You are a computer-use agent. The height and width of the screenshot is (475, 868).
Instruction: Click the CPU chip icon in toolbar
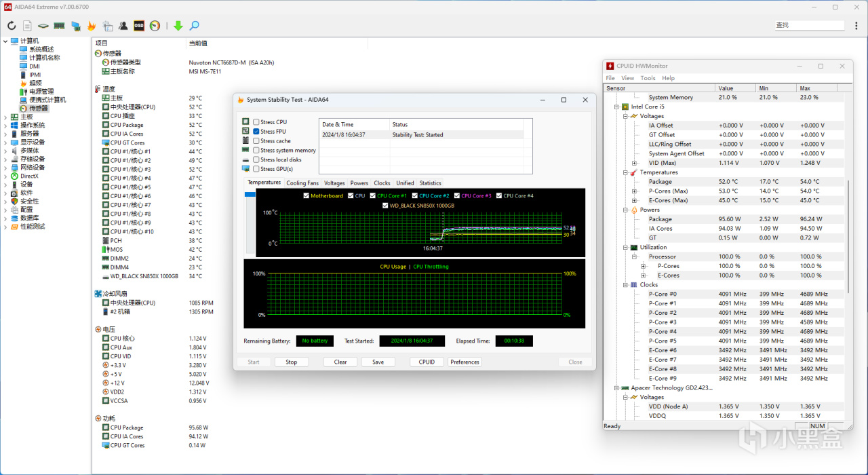[x=43, y=26]
